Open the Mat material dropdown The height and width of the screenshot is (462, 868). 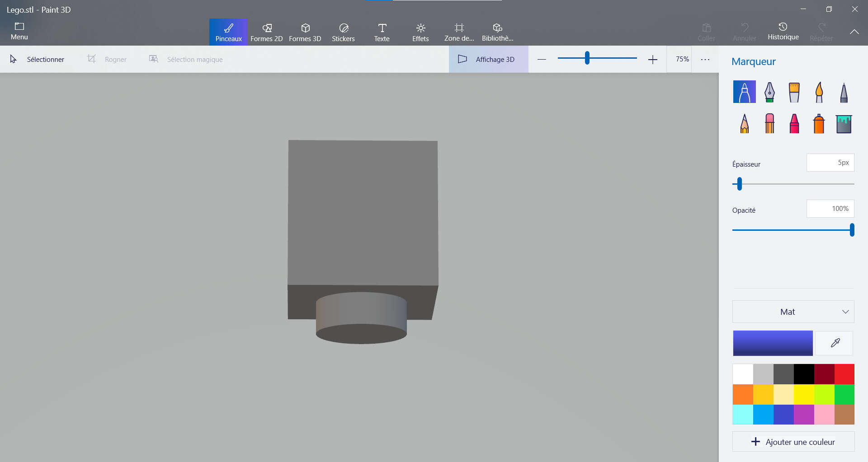(x=793, y=312)
